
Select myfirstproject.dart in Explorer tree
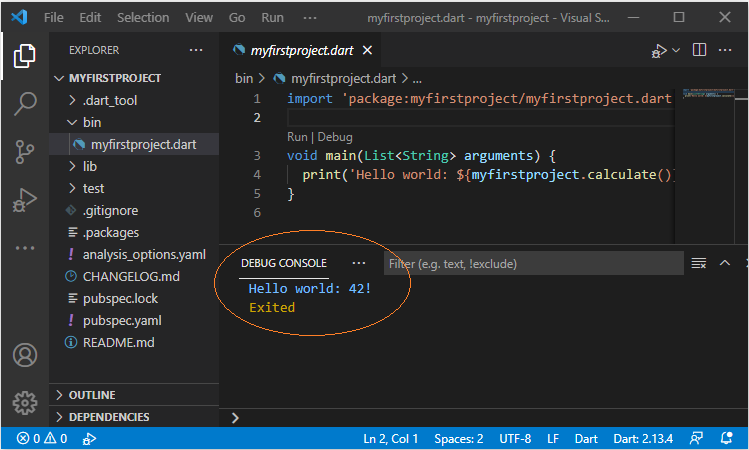coord(134,144)
